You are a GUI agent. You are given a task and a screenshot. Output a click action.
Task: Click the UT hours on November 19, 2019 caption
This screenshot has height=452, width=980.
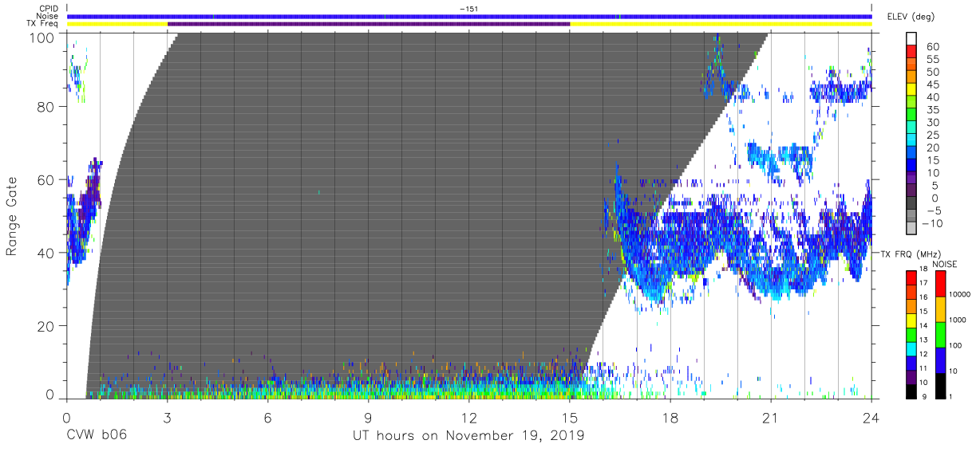click(468, 436)
